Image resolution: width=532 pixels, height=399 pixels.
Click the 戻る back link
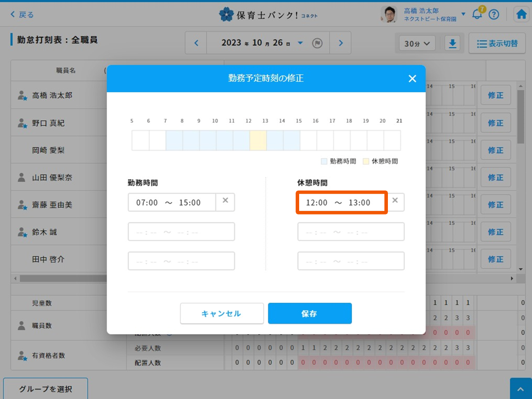pyautogui.click(x=22, y=14)
